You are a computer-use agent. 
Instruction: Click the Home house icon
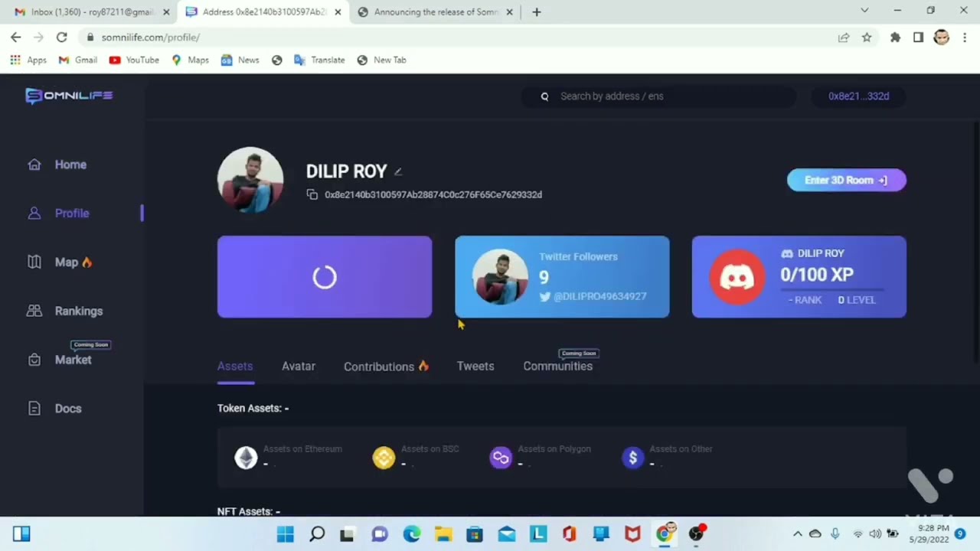pos(34,165)
